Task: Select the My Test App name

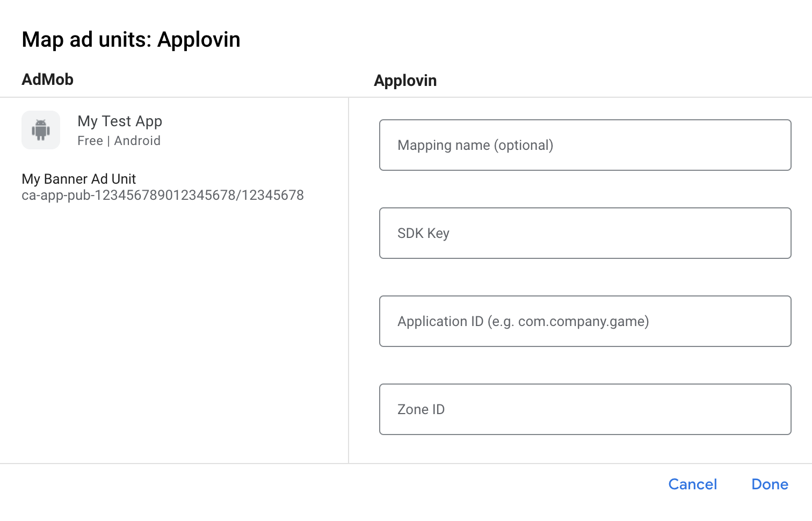Action: (x=120, y=121)
